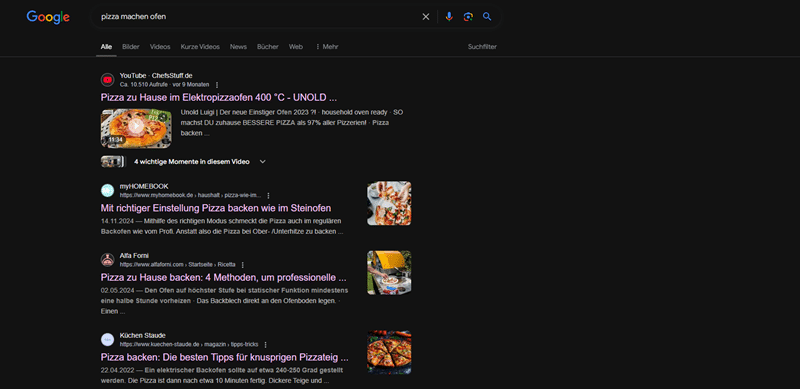
Task: Click small key-moments preview thumbnail
Action: [113, 162]
